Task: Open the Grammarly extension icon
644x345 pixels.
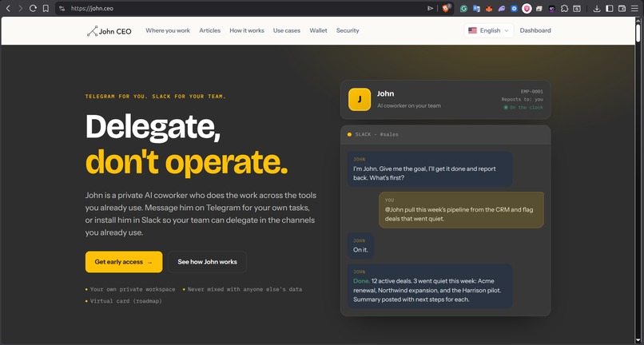Action: pos(463,8)
